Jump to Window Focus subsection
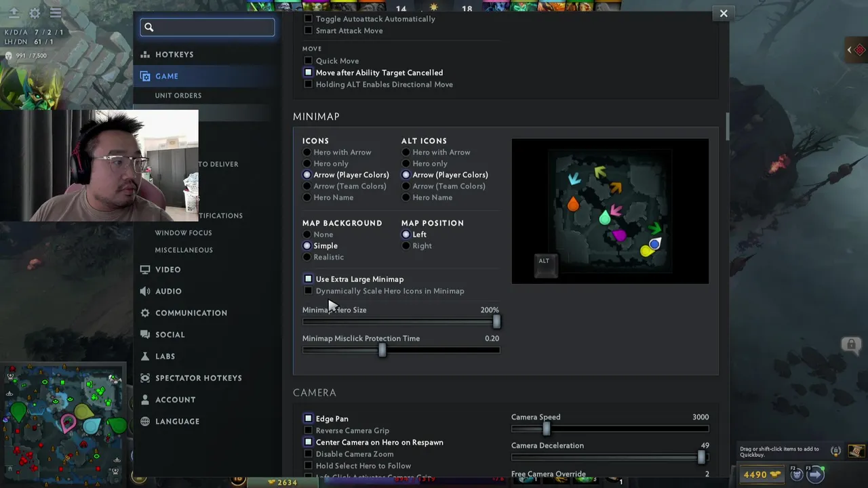Viewport: 868px width, 488px height. coord(183,232)
